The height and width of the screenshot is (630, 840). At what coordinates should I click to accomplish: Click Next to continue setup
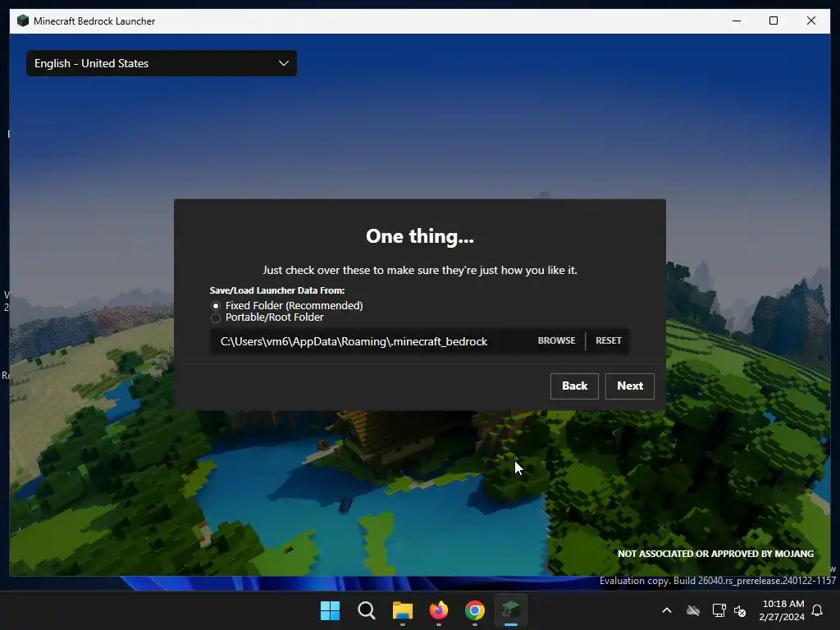coord(630,386)
